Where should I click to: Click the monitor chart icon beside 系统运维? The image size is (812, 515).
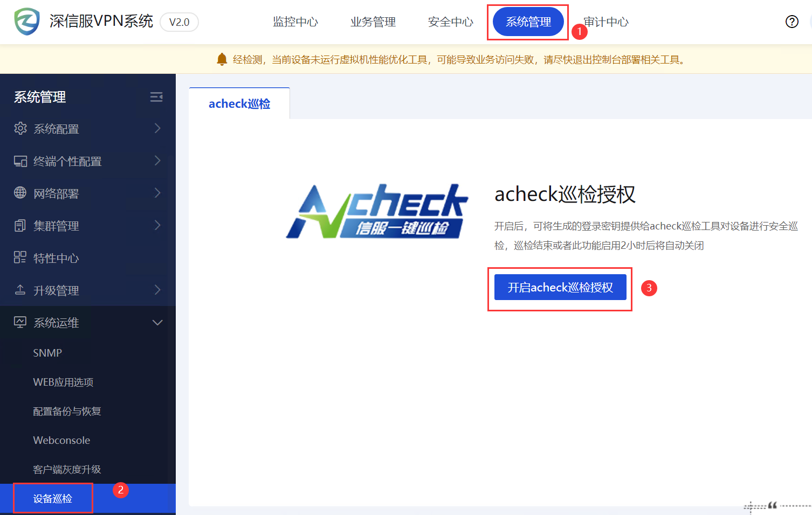click(20, 322)
